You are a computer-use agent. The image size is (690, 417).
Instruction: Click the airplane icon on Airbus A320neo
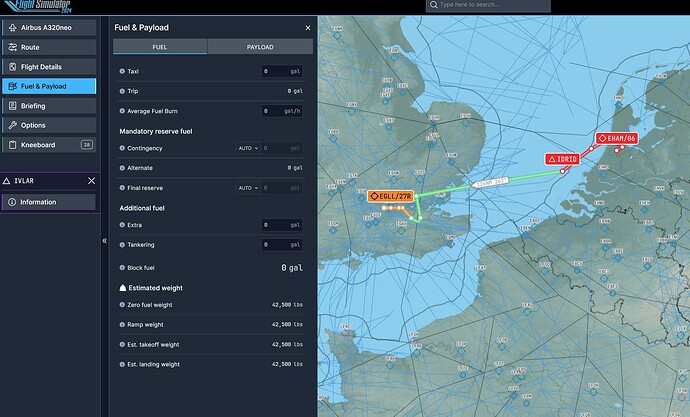[x=12, y=28]
